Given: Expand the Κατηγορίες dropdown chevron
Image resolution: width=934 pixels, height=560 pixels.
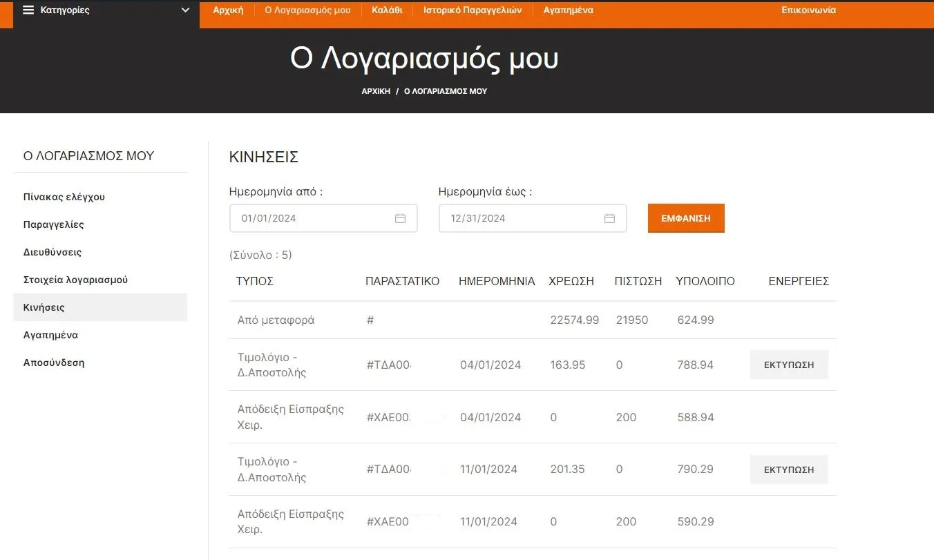Looking at the screenshot, I should [185, 10].
